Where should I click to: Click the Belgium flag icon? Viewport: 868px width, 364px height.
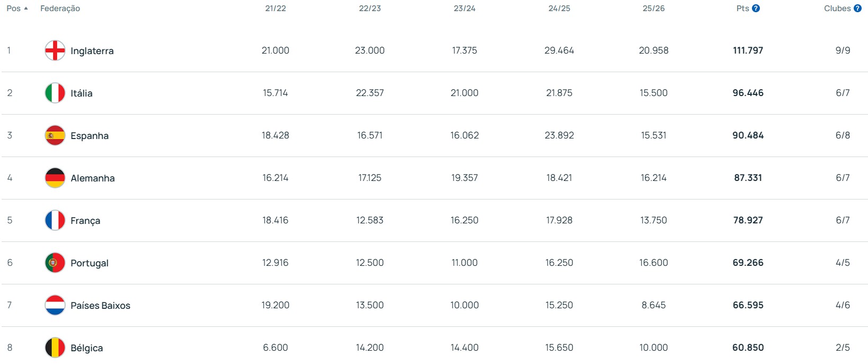55,348
